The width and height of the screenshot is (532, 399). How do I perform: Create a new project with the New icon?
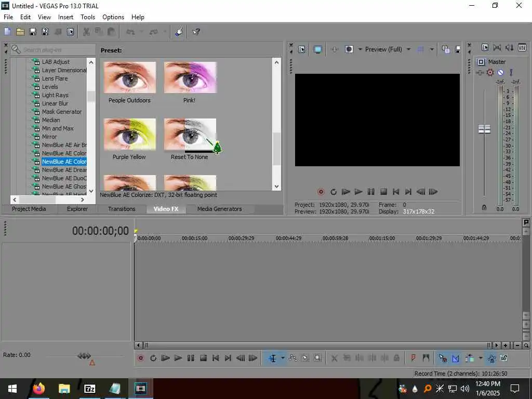(x=7, y=32)
